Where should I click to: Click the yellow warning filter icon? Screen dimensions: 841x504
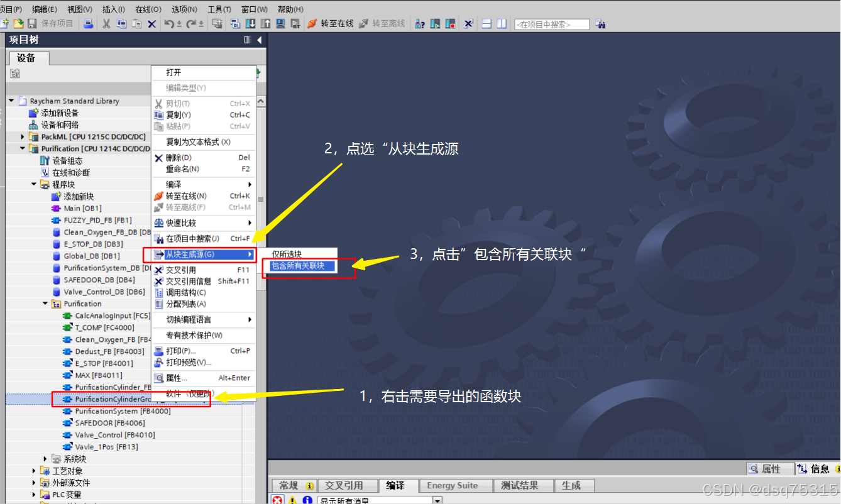(x=292, y=500)
